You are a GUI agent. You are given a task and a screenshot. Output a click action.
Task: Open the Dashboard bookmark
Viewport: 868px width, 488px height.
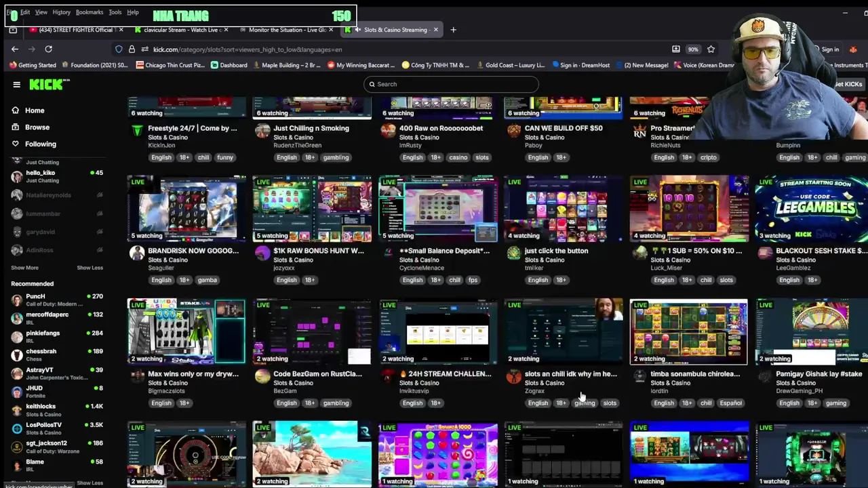point(229,65)
